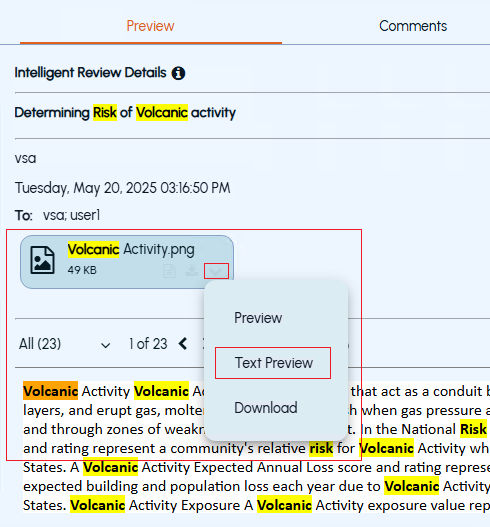Go to the previous search hit arrow

pos(183,344)
